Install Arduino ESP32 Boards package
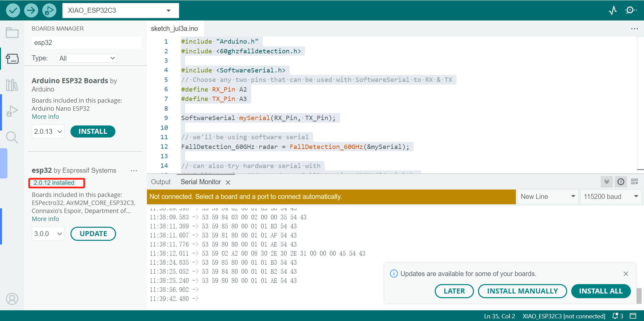The height and width of the screenshot is (321, 644). coord(93,131)
